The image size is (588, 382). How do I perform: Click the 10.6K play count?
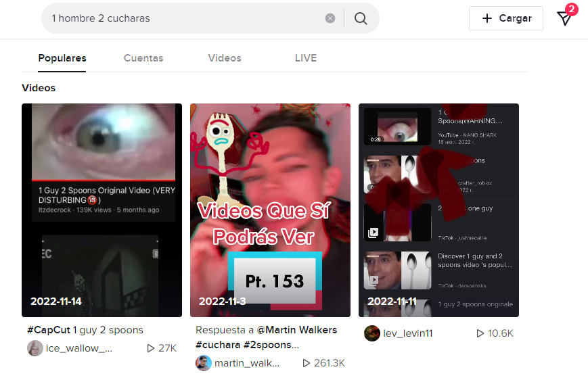(495, 333)
